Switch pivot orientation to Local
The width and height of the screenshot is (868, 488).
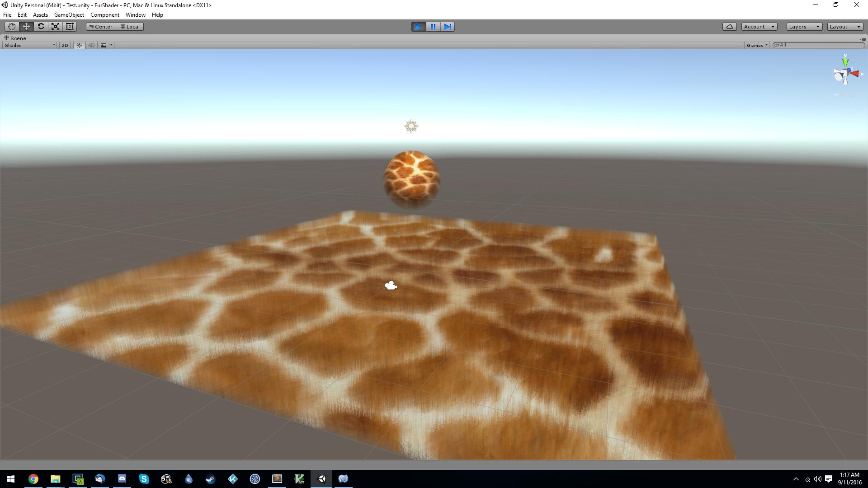pyautogui.click(x=130, y=26)
